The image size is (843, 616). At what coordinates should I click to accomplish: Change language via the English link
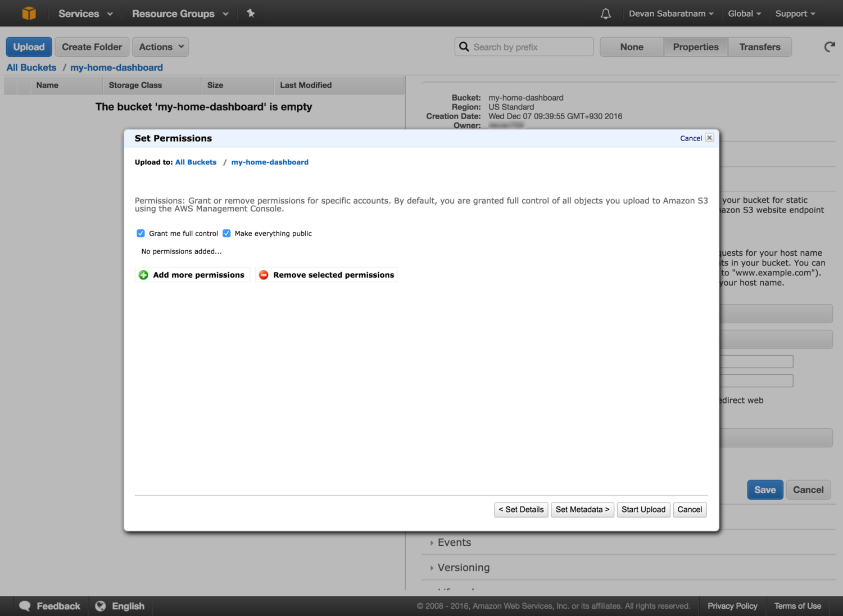pyautogui.click(x=128, y=606)
